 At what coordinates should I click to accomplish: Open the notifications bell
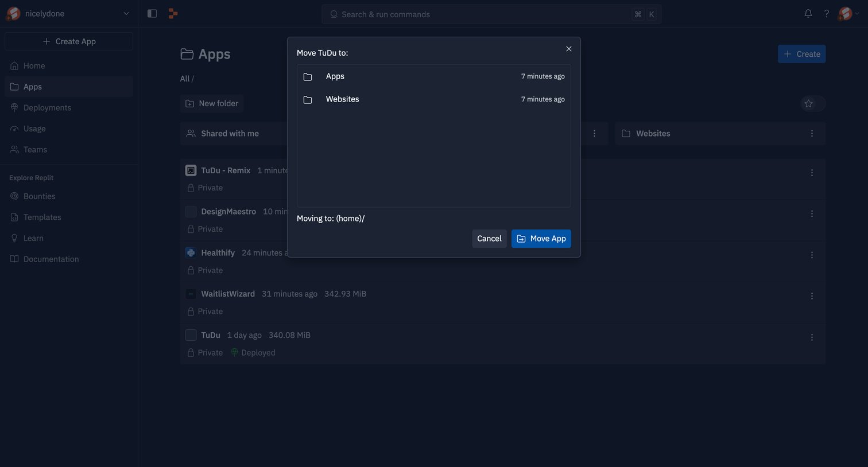808,14
